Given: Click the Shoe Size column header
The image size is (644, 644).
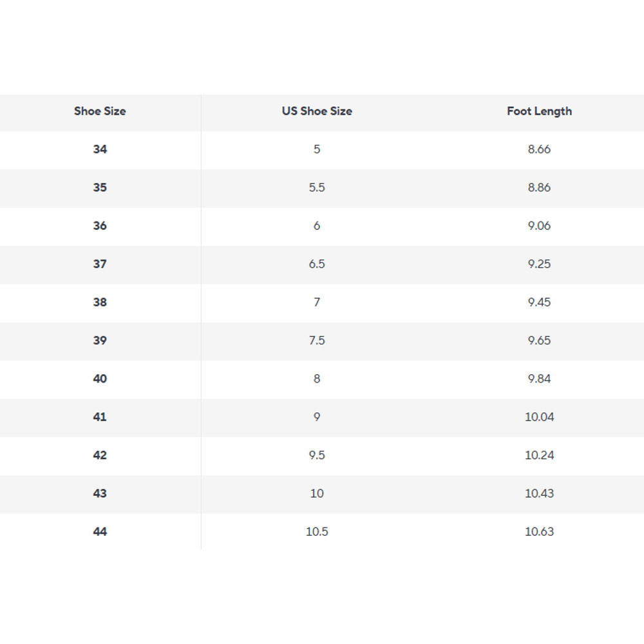Looking at the screenshot, I should click(100, 111).
